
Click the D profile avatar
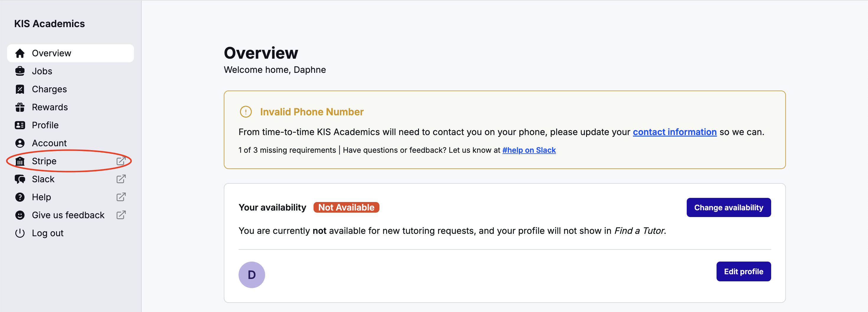click(x=251, y=274)
